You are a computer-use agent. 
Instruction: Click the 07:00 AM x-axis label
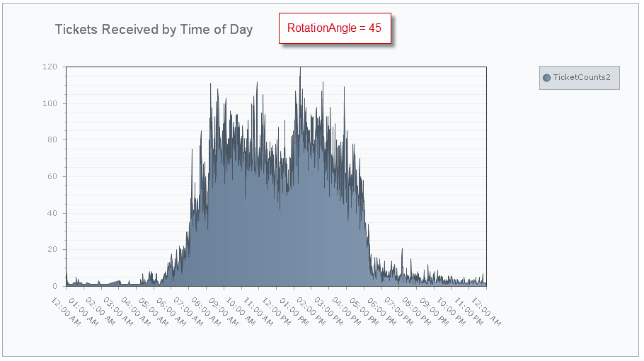tap(188, 311)
